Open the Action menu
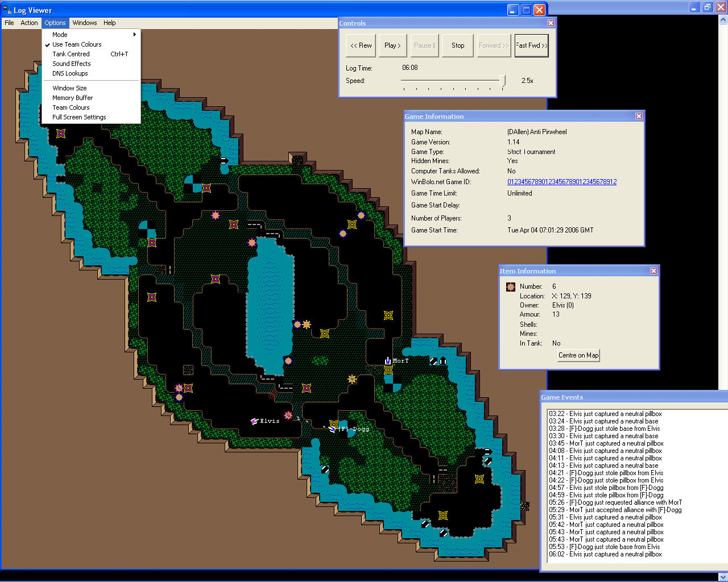Image resolution: width=728 pixels, height=582 pixels. pos(29,23)
